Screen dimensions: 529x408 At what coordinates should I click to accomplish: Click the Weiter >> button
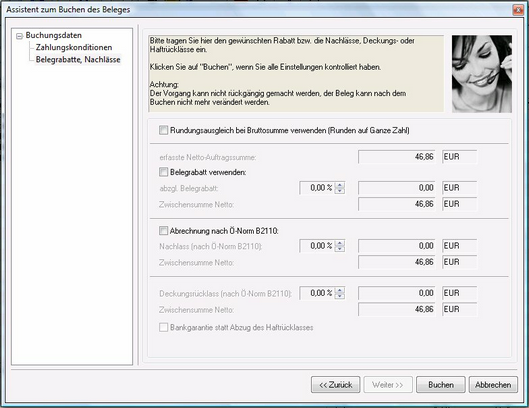(388, 385)
